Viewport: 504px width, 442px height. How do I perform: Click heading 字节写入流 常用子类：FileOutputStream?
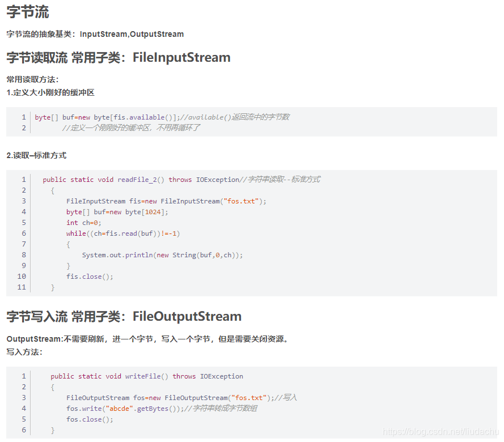pos(124,316)
